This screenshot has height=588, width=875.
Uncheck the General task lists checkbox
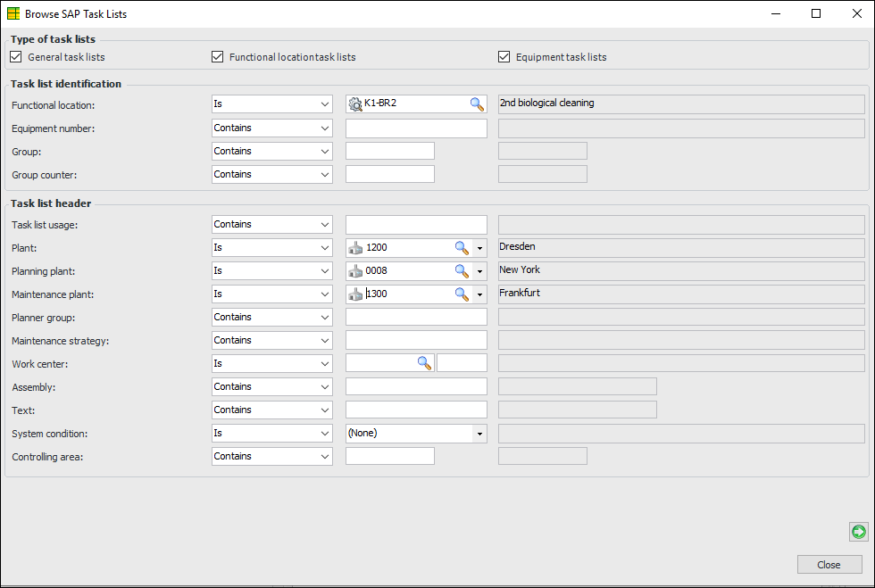[x=16, y=57]
